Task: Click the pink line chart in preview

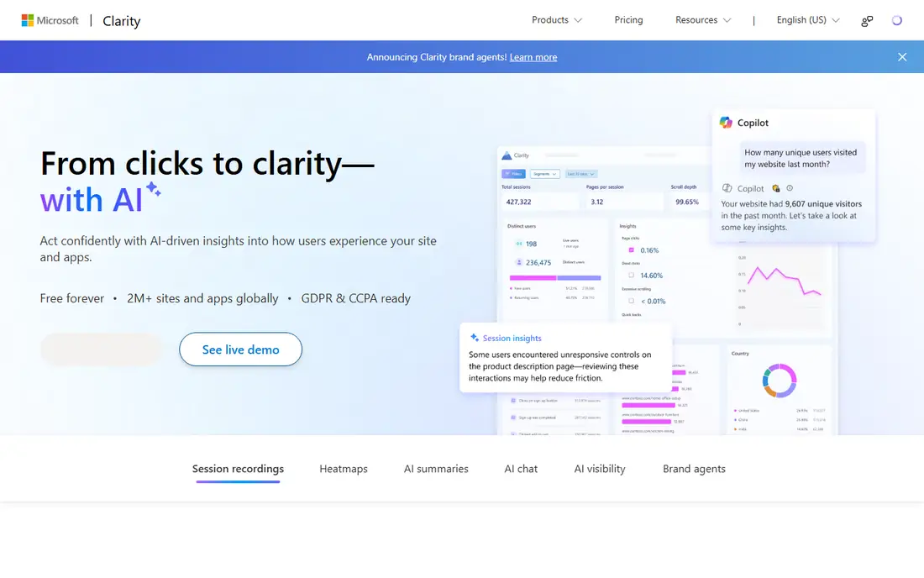Action: click(784, 281)
